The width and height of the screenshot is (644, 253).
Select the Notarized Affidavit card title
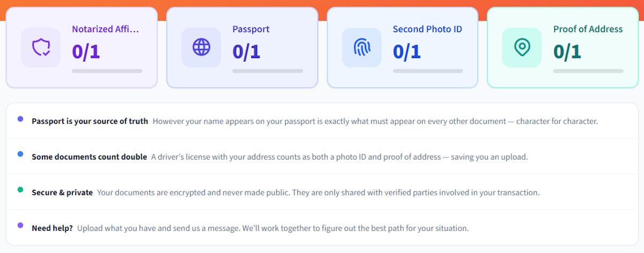coord(106,29)
